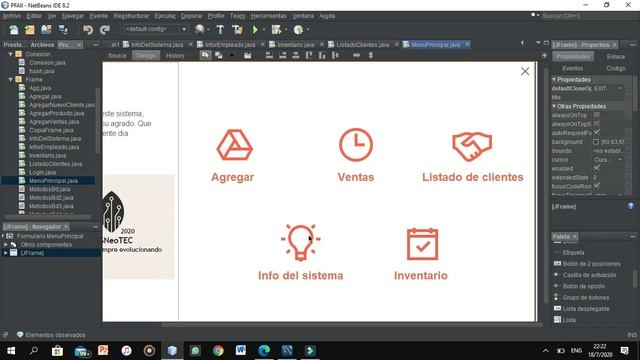Select the Agregar drive icon in form
This screenshot has width=640, height=360.
click(234, 145)
